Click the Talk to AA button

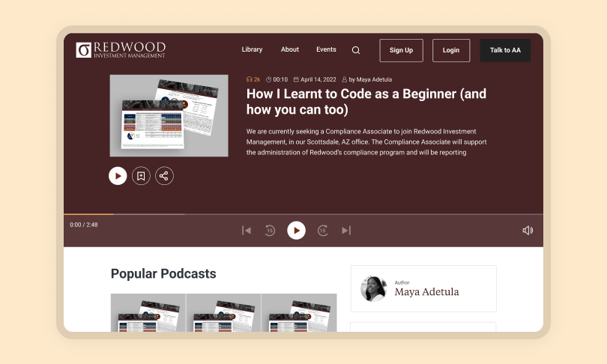[506, 50]
